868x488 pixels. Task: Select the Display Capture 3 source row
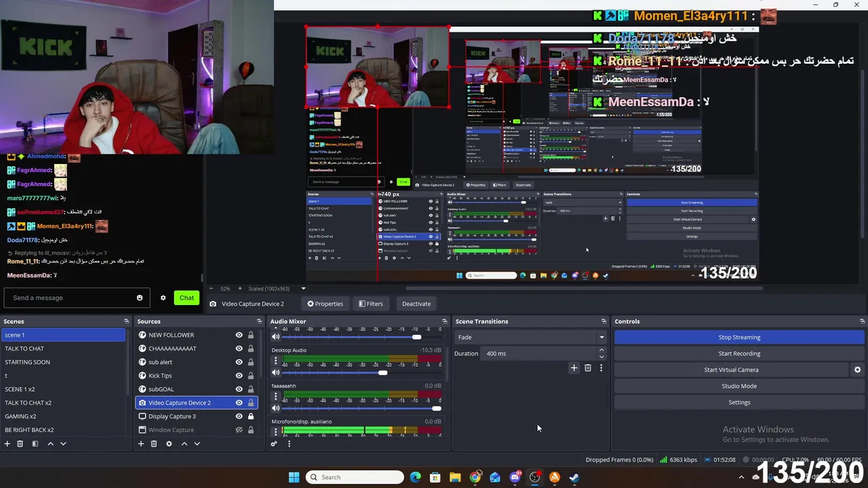click(196, 416)
